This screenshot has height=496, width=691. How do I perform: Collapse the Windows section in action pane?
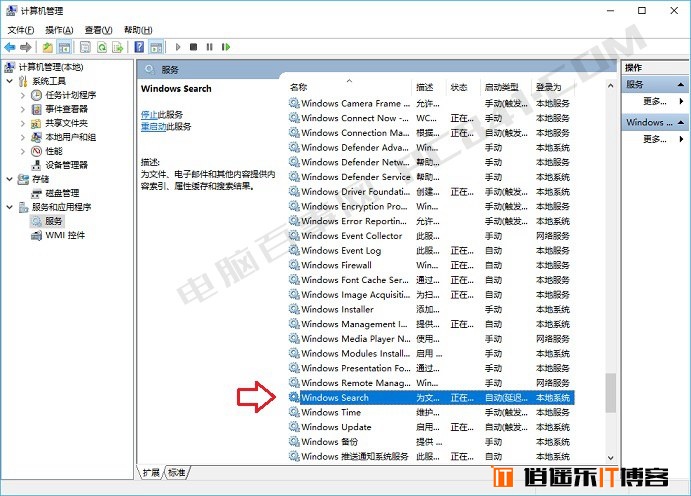pos(681,122)
